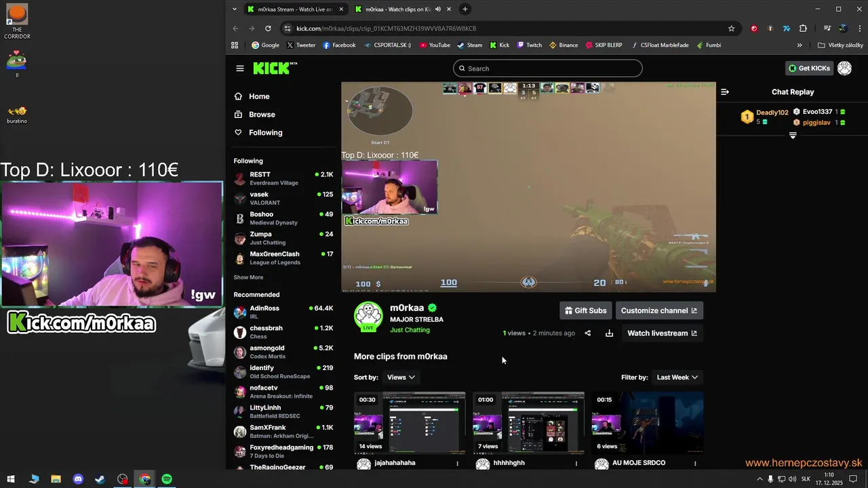868x488 pixels.
Task: Switch to m0rkaa Stream browser tab
Action: (x=296, y=9)
